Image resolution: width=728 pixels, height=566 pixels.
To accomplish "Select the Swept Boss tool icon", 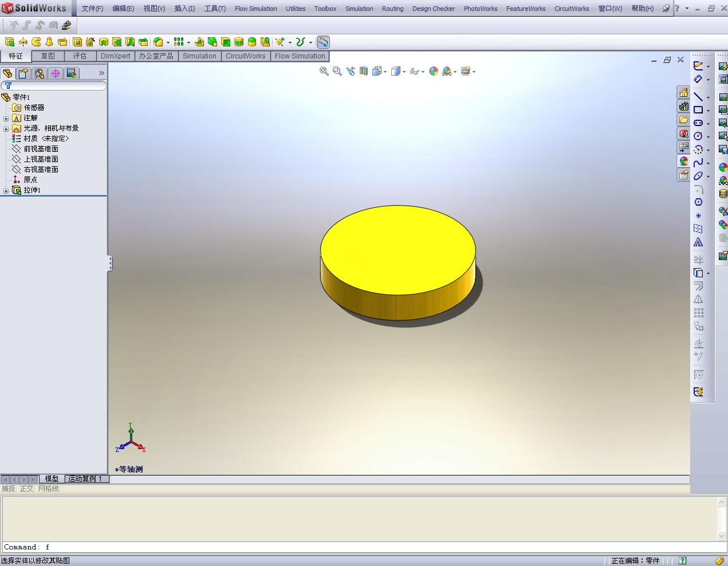I will pos(36,42).
